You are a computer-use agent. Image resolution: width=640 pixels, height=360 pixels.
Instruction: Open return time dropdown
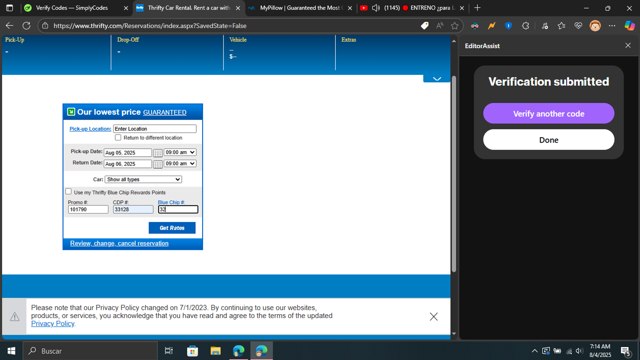tap(180, 164)
